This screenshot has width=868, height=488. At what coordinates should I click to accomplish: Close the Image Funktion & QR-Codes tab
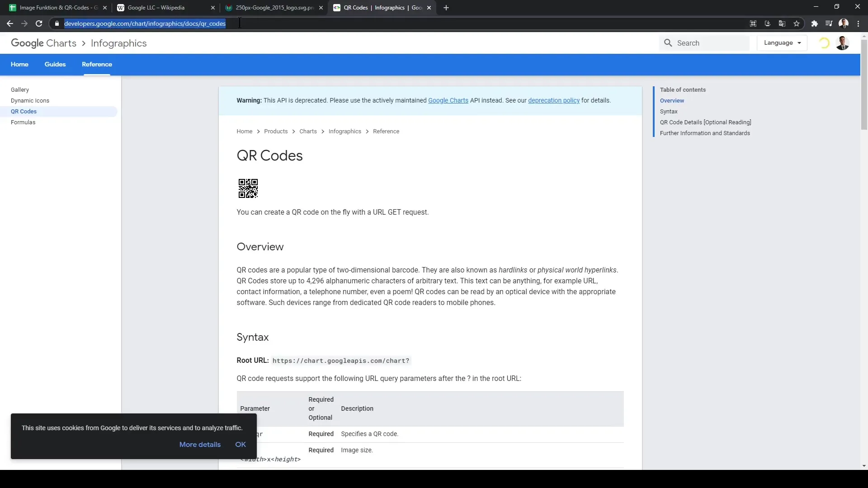105,8
